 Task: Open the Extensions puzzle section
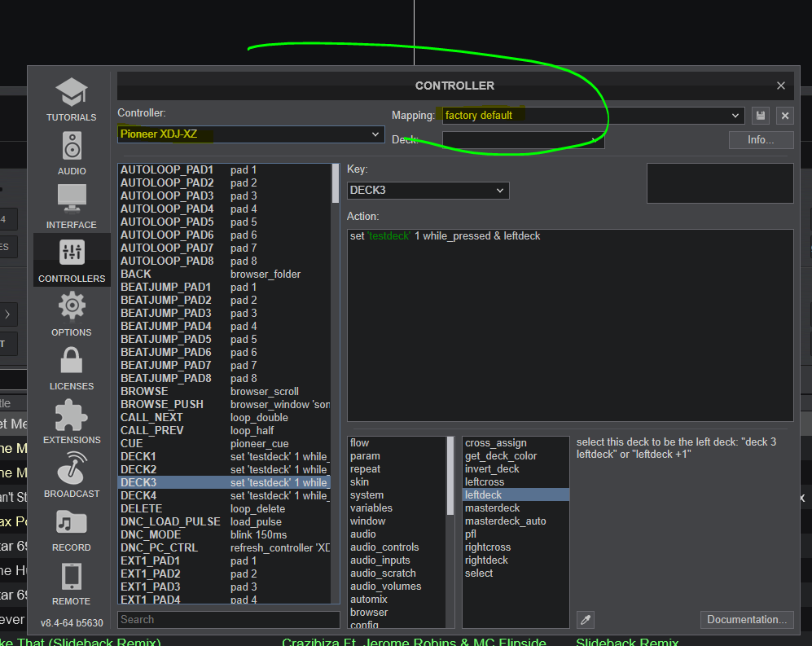72,422
